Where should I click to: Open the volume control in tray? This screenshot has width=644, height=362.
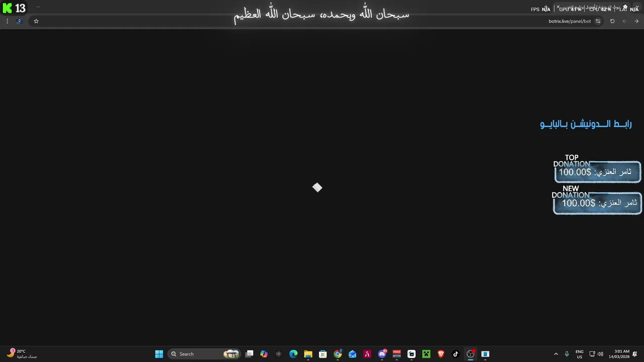coord(600,354)
